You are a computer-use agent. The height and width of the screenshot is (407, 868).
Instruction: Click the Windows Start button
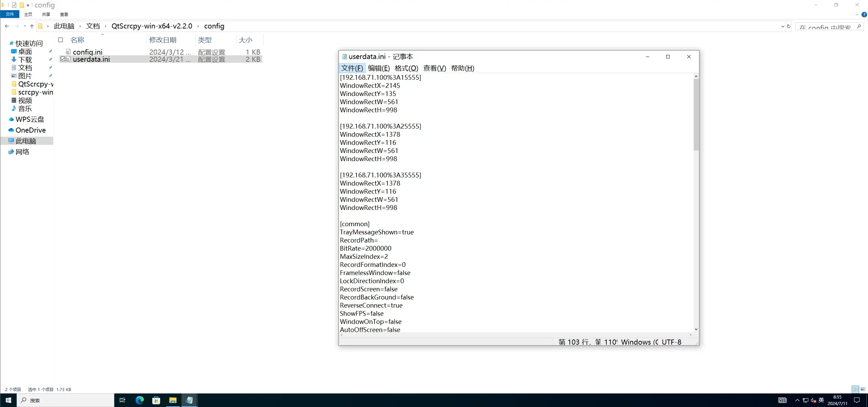click(x=8, y=400)
